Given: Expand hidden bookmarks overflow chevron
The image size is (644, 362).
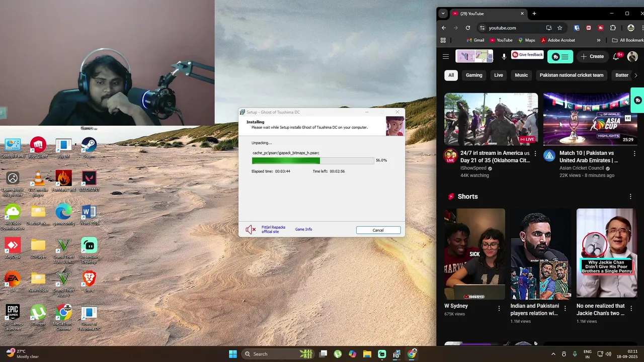Looking at the screenshot, I should pyautogui.click(x=598, y=40).
